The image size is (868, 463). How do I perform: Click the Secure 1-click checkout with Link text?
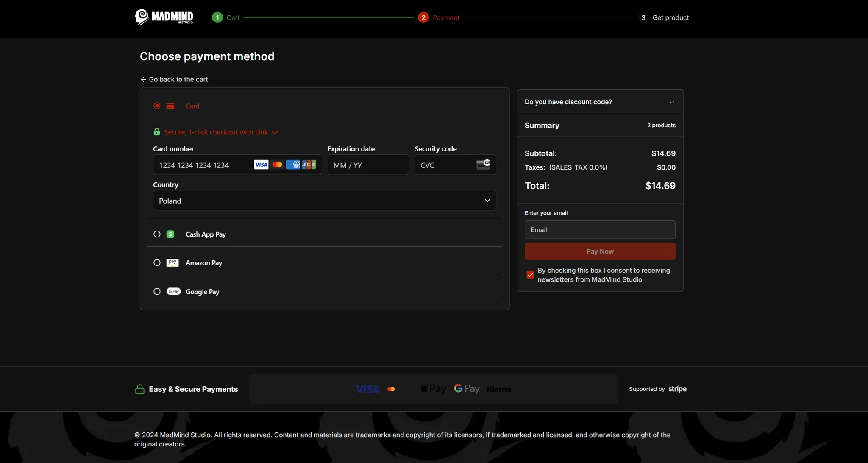point(216,132)
